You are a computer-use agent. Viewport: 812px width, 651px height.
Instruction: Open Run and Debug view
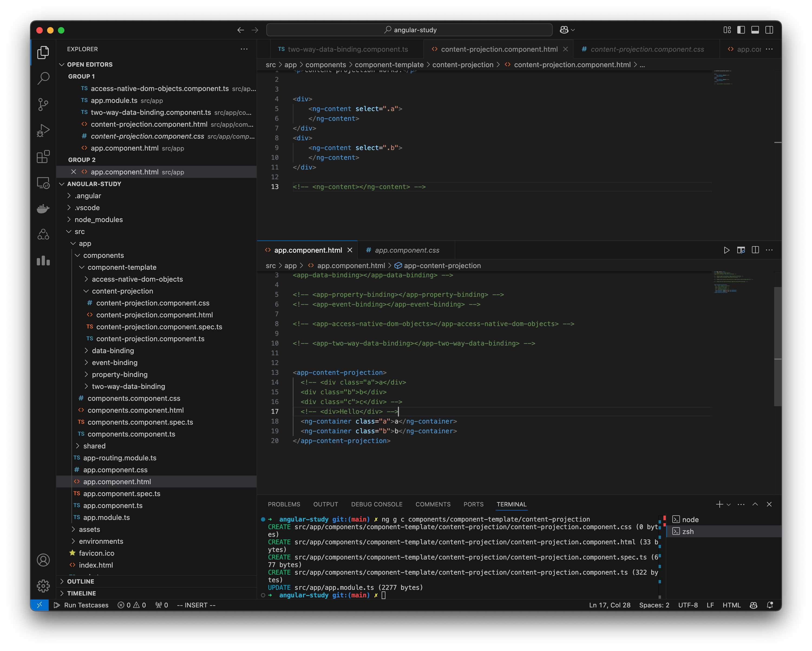[43, 130]
